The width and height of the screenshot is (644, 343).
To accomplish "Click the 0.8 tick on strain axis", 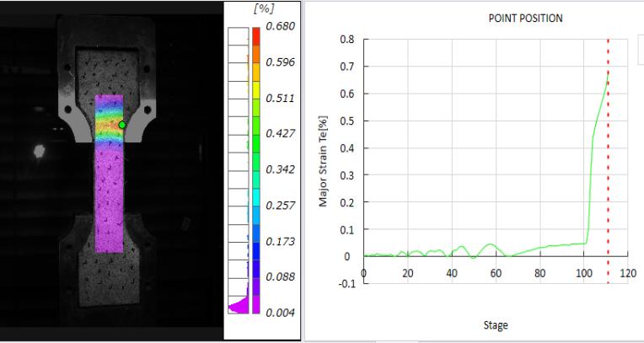I will 346,40.
